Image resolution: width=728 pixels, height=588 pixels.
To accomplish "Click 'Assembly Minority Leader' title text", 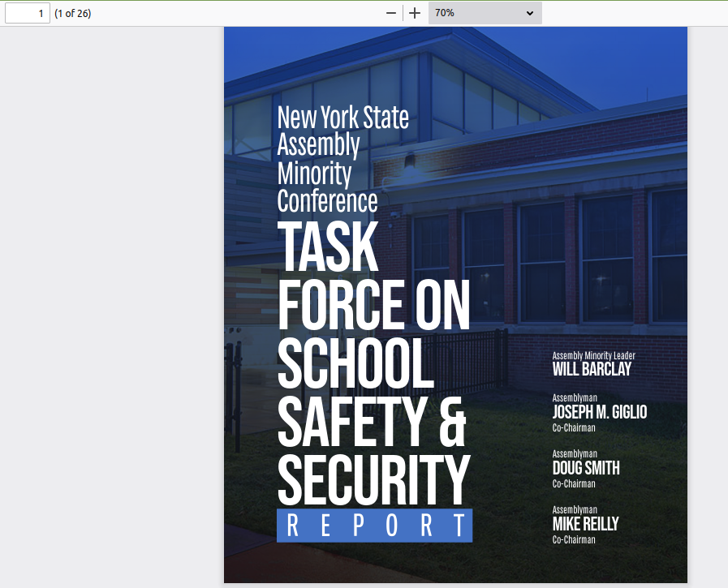I will pos(594,355).
